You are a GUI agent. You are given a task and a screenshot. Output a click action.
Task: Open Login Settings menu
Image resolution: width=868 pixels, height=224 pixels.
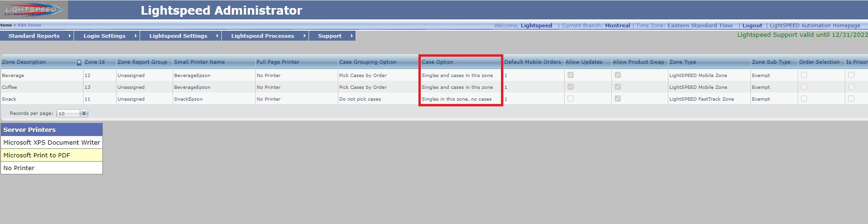(x=105, y=36)
